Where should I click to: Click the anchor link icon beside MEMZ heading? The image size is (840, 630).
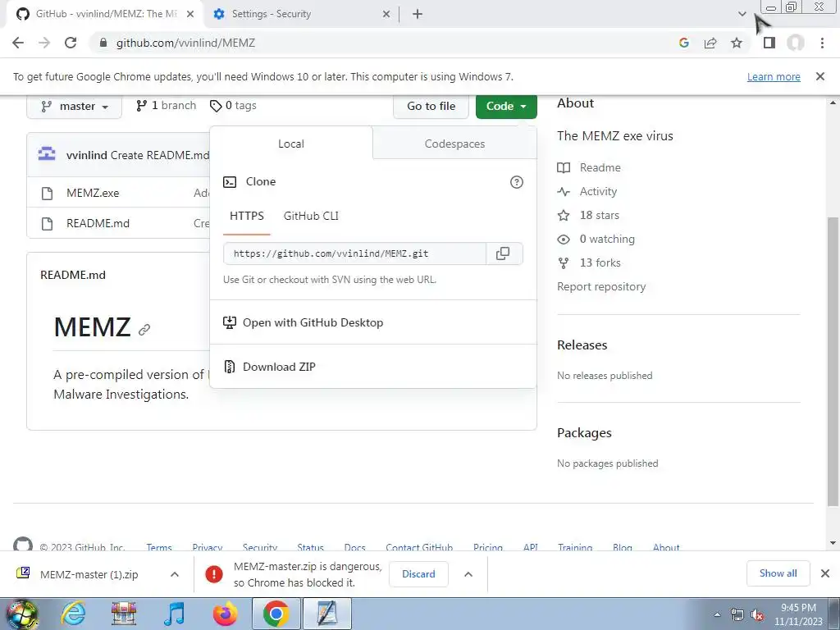point(144,330)
